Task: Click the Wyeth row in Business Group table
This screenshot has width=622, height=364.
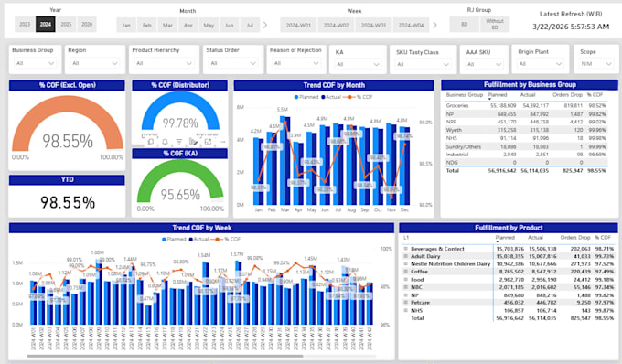Action: [x=526, y=130]
